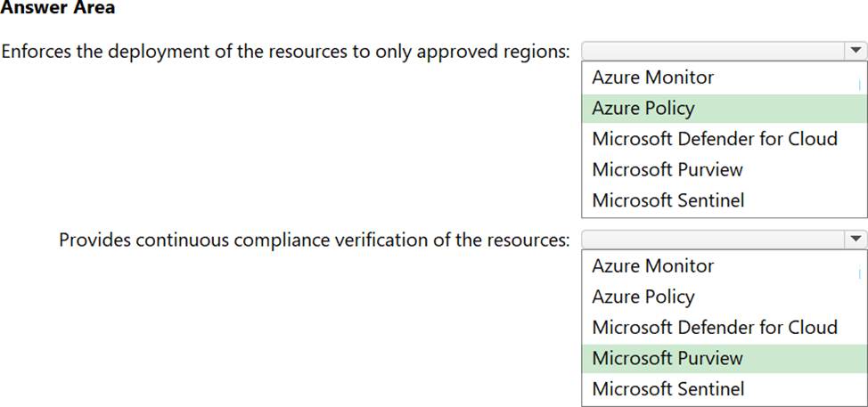
Task: Select Microsoft Purview in the compliance verification list
Action: coord(667,358)
